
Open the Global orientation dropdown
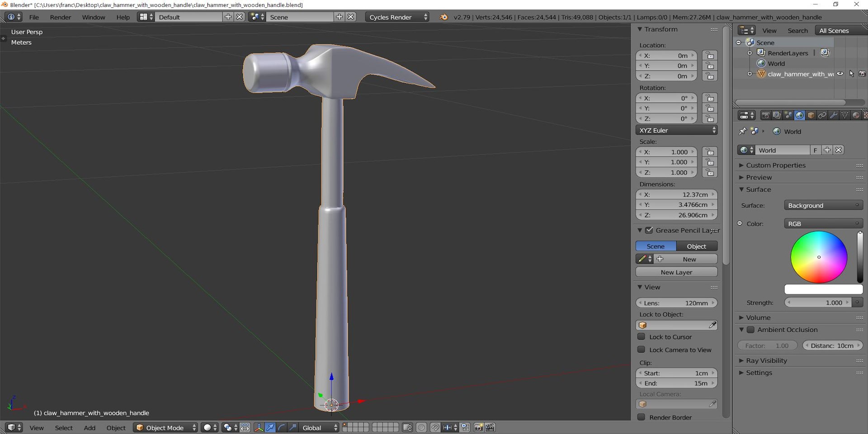click(319, 427)
